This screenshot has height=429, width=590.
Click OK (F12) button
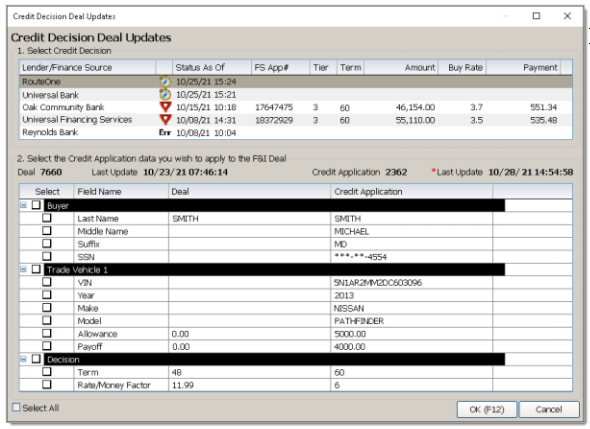[487, 409]
